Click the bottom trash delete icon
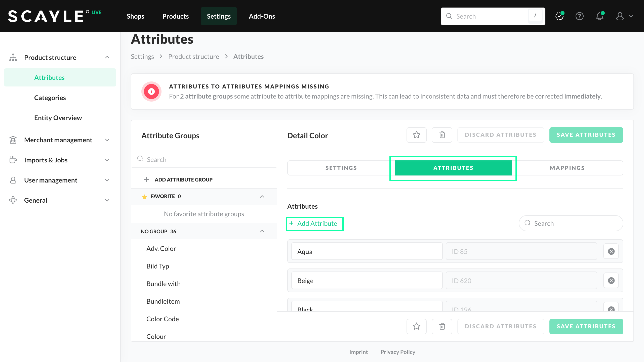 (442, 327)
